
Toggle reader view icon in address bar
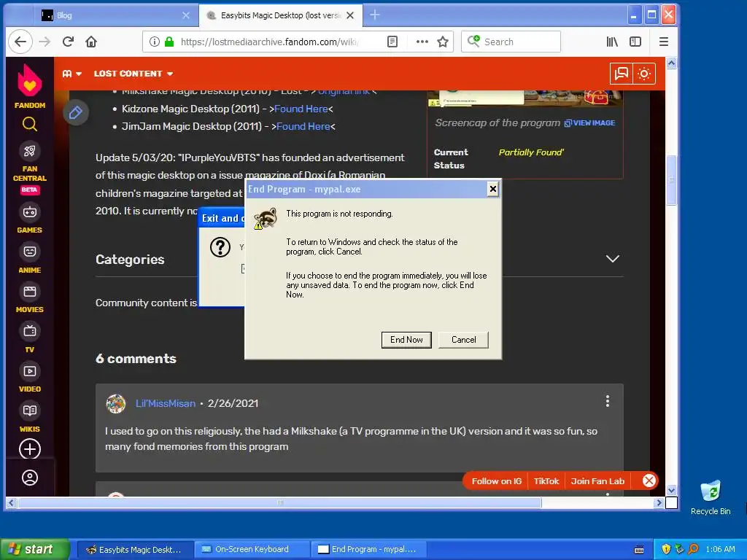pyautogui.click(x=392, y=42)
